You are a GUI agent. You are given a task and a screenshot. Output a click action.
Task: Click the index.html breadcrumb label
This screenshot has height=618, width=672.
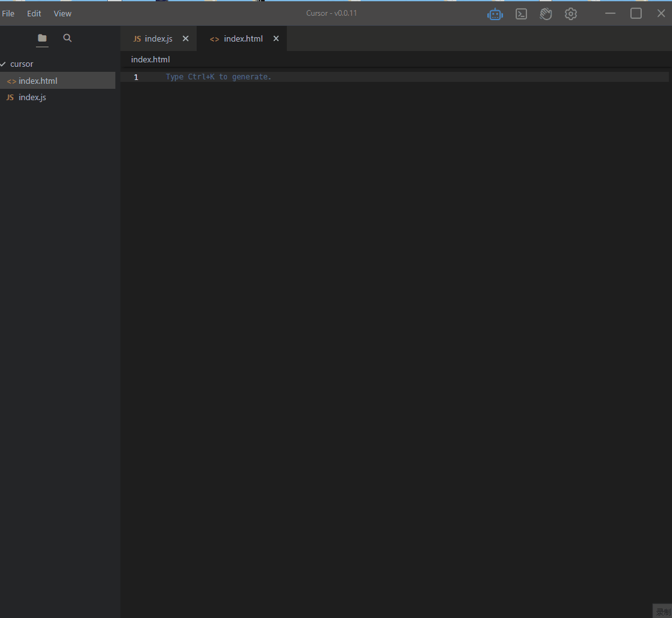[151, 59]
